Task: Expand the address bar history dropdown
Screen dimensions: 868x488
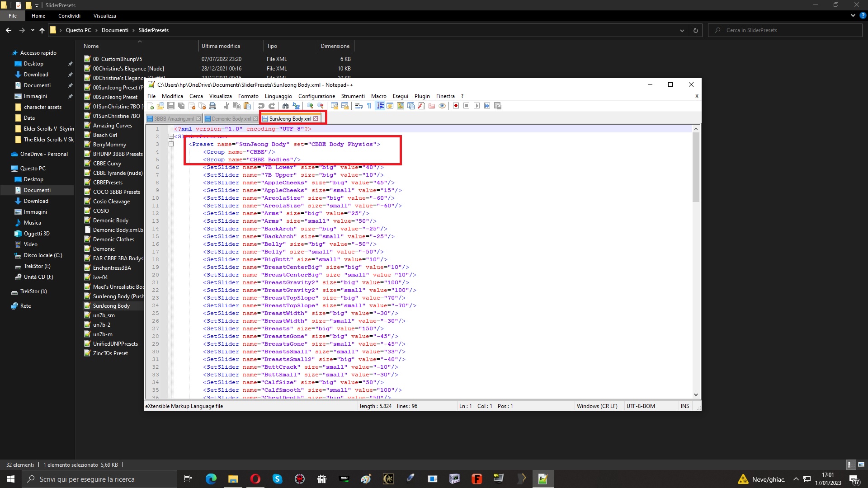Action: [x=682, y=30]
